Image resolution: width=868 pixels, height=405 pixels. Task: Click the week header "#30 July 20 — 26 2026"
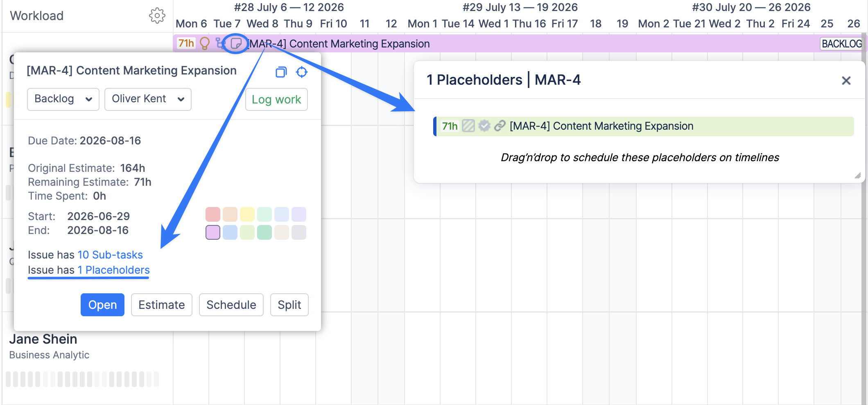(x=751, y=7)
